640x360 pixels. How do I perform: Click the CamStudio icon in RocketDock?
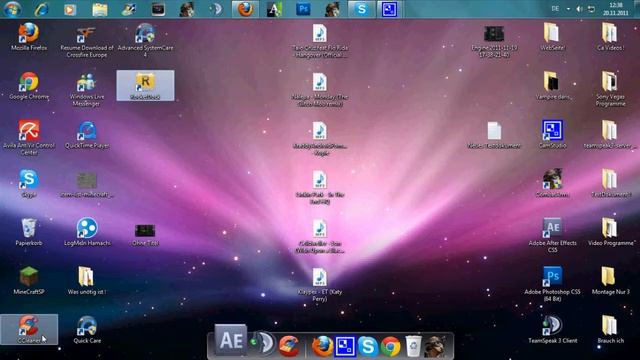pyautogui.click(x=344, y=346)
